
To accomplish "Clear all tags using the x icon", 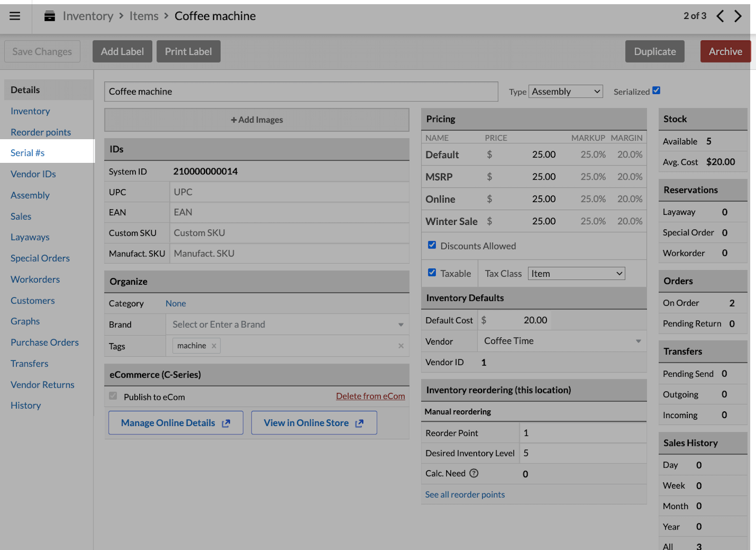I will point(401,346).
